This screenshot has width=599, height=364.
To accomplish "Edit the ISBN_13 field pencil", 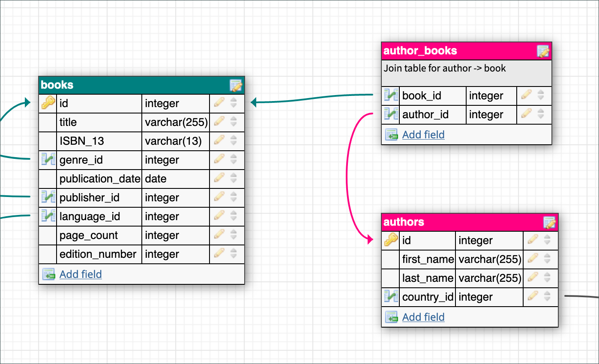I will coord(219,140).
